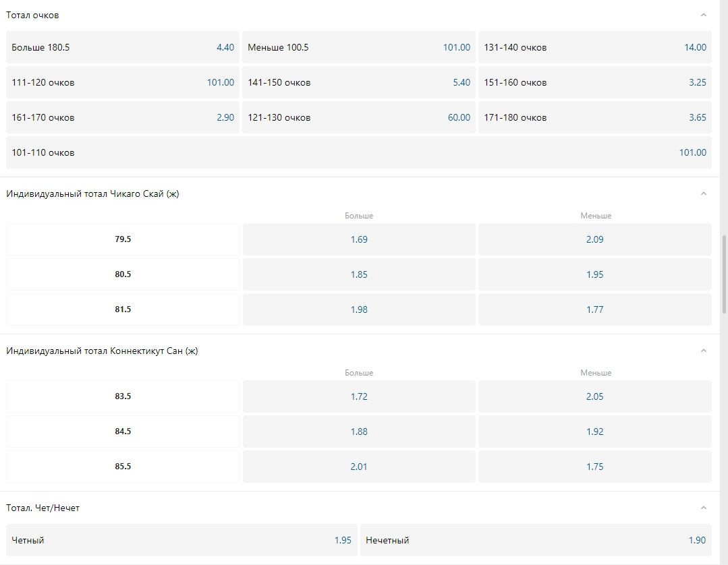Image resolution: width=728 pixels, height=565 pixels.
Task: Select Меньше 100.5 odds 101.00
Action: pyautogui.click(x=358, y=47)
